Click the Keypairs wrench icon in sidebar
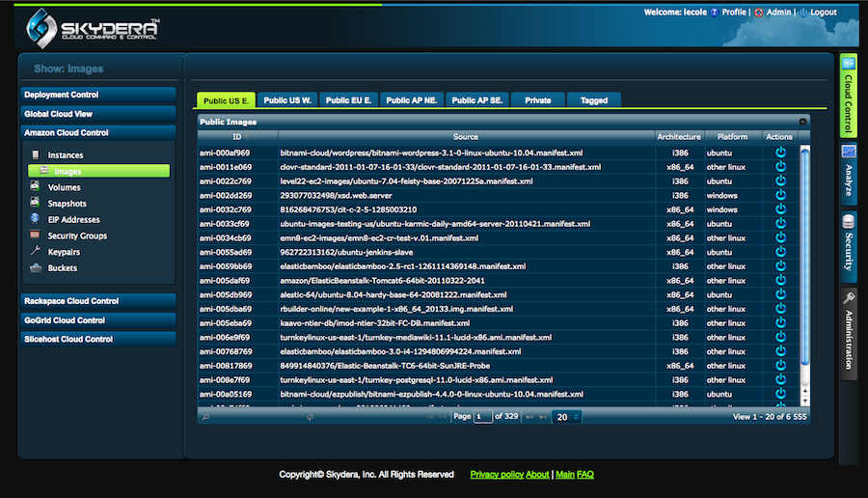The height and width of the screenshot is (498, 868). click(36, 252)
